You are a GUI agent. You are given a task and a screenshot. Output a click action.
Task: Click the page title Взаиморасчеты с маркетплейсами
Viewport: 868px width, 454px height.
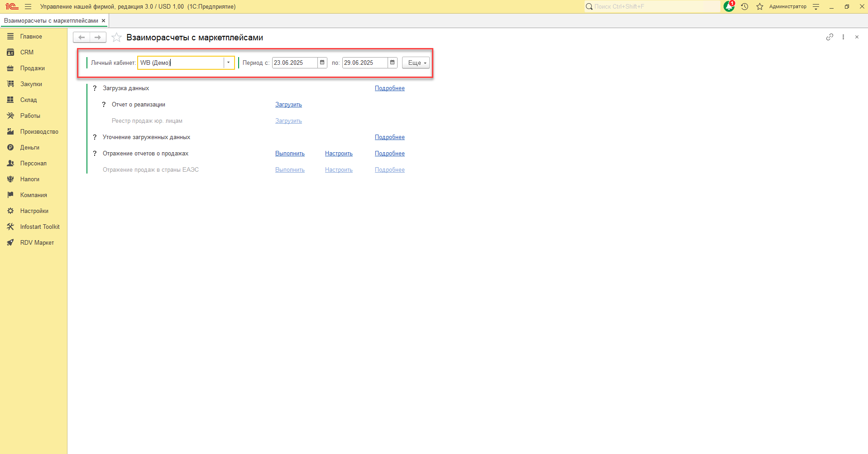point(195,38)
